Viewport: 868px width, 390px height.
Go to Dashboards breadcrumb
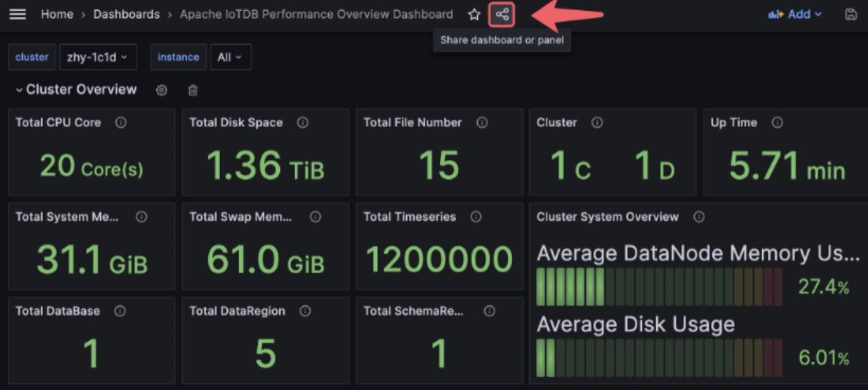[x=126, y=15]
